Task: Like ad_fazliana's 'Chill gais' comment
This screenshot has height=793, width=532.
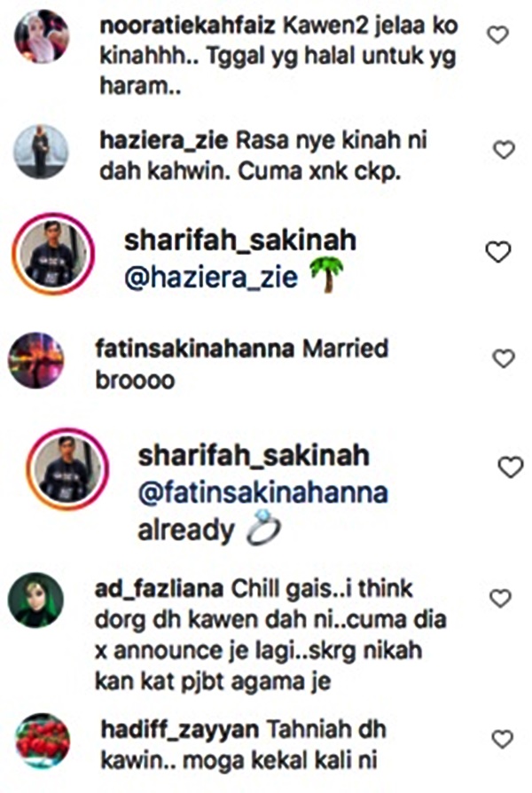Action: point(501,598)
